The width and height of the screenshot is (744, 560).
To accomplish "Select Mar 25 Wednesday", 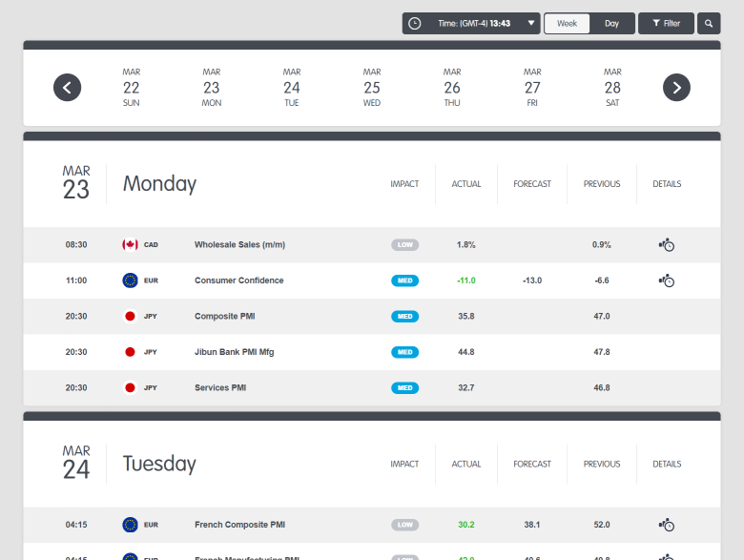I will point(372,88).
